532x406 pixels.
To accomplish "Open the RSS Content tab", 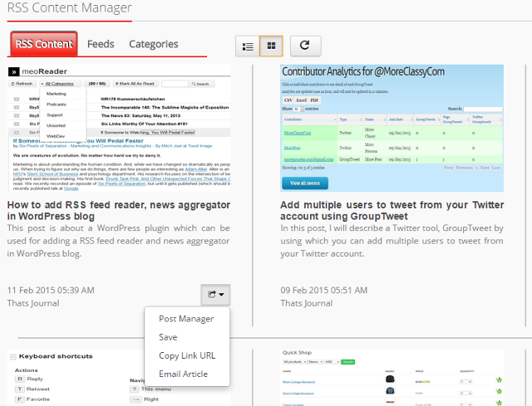I will 44,44.
